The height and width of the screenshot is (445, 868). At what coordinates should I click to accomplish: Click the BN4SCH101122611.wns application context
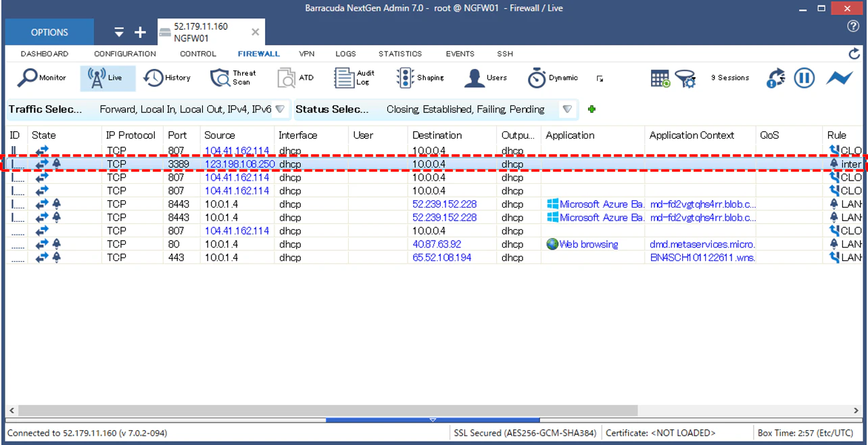click(702, 258)
